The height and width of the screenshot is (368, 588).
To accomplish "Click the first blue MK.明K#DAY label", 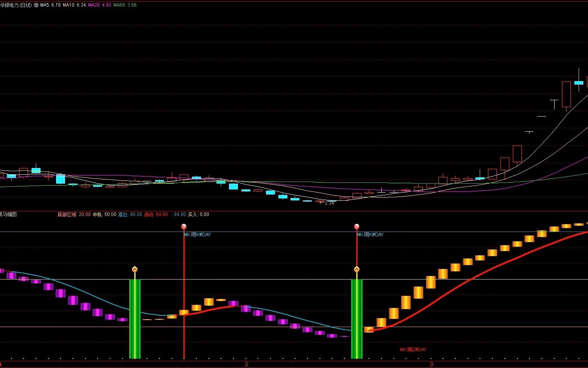I will [x=197, y=235].
